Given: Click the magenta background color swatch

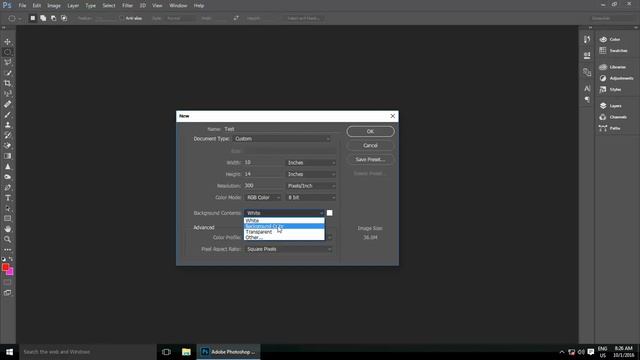Looking at the screenshot, I should 10,272.
